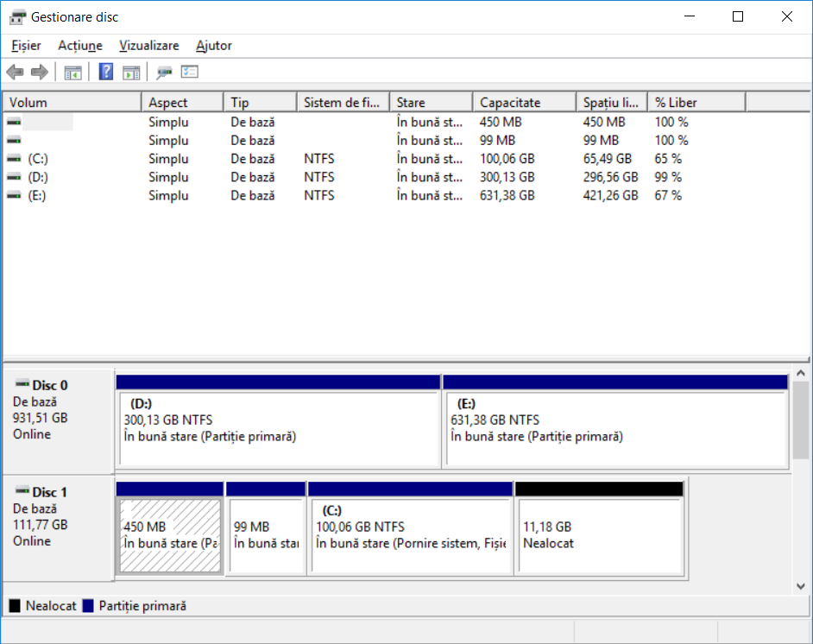This screenshot has width=813, height=644.
Task: Select the hatched 450 MB partition on Disc 1
Action: [170, 528]
